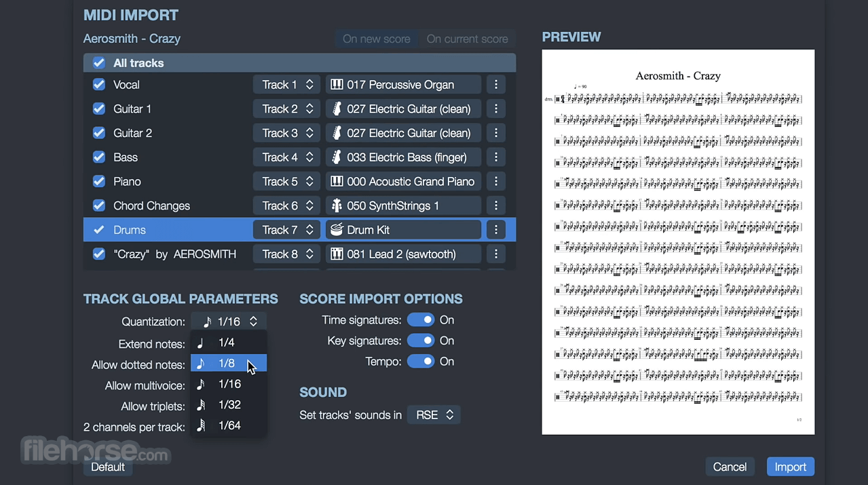Viewport: 868px width, 485px height.
Task: Open options menu for Bass track
Action: pyautogui.click(x=496, y=157)
